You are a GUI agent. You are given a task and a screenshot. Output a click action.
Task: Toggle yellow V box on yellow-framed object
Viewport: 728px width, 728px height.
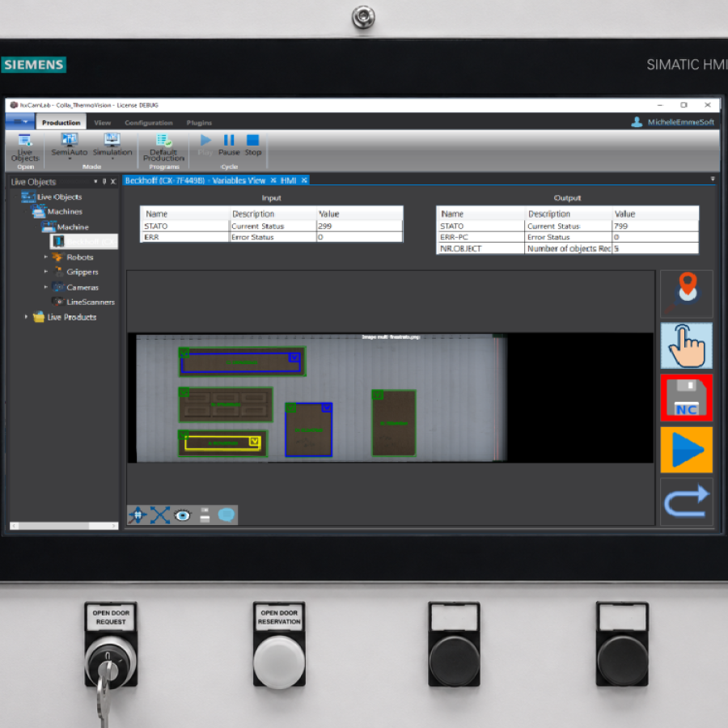pos(255,441)
